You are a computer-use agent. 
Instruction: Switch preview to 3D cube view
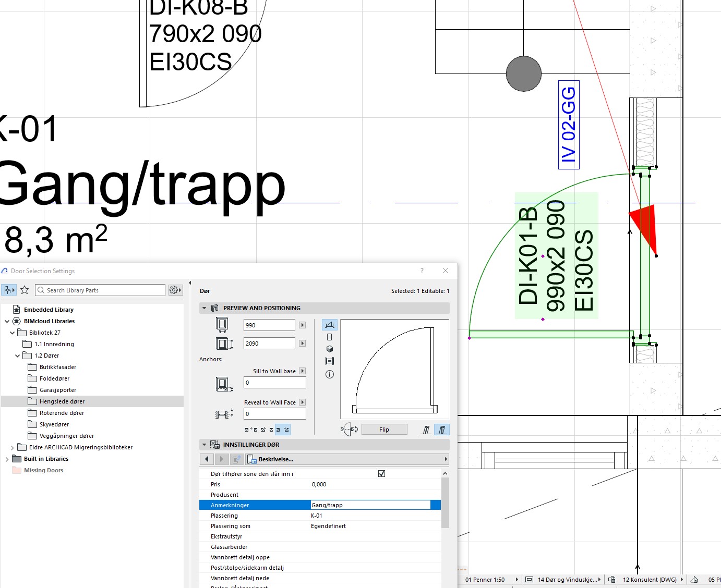click(x=330, y=349)
